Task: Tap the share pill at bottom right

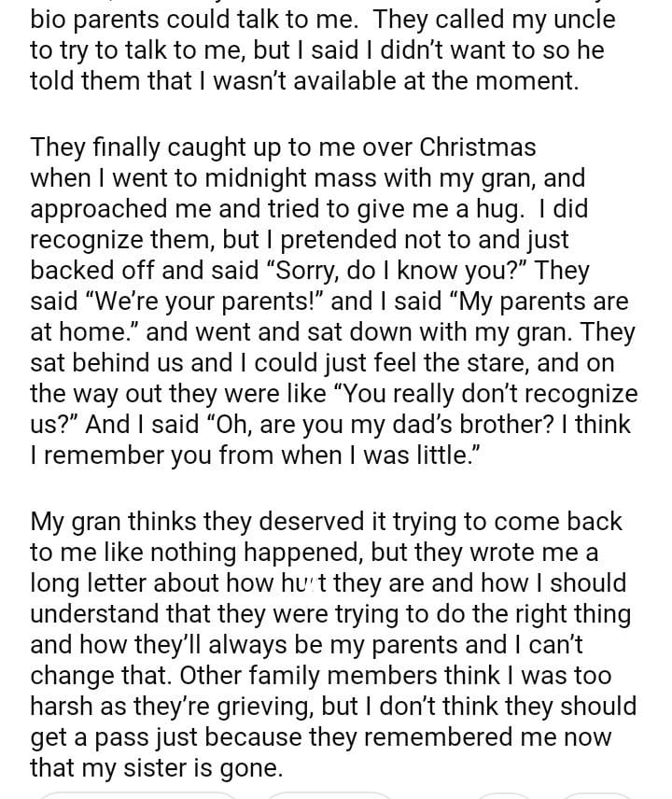Action: pyautogui.click(x=597, y=794)
